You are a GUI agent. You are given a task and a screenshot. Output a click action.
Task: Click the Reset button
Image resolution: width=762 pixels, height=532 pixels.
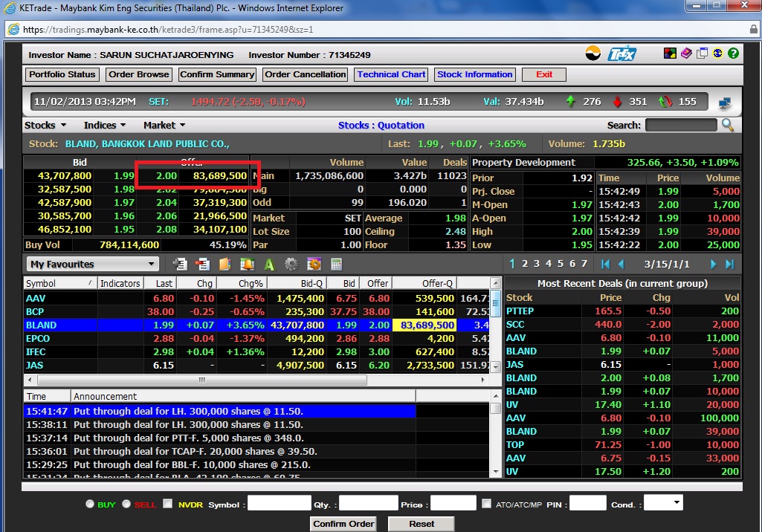coord(422,524)
